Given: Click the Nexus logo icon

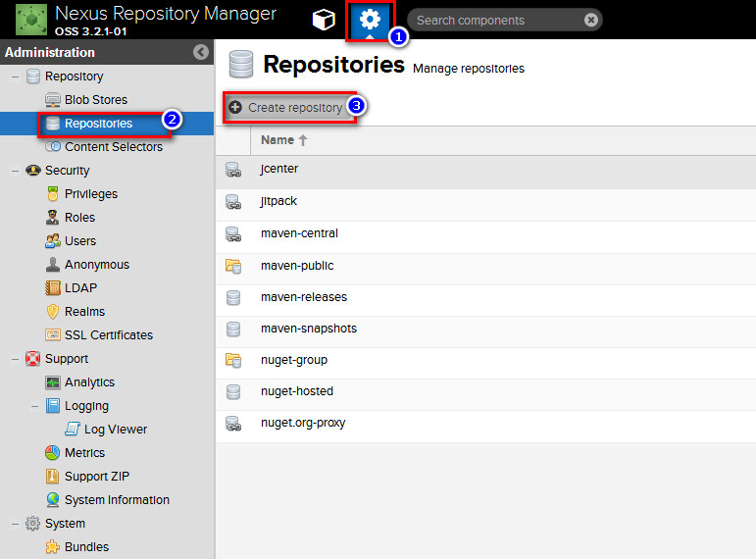Looking at the screenshot, I should point(31,20).
